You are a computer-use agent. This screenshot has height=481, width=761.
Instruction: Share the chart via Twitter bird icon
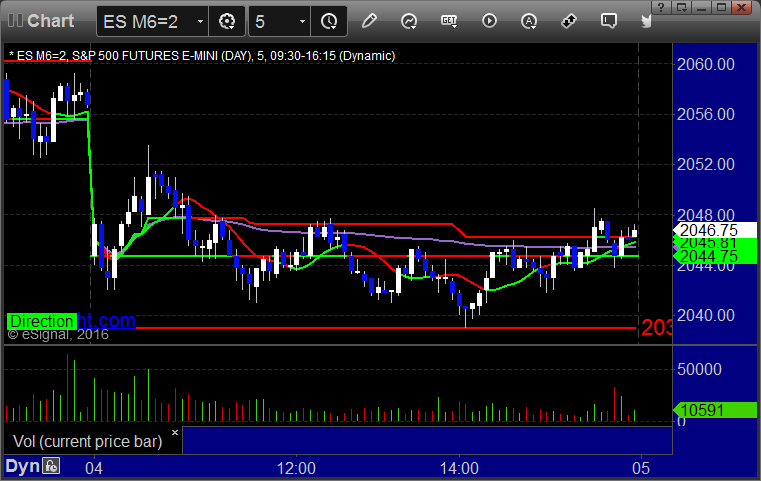646,21
